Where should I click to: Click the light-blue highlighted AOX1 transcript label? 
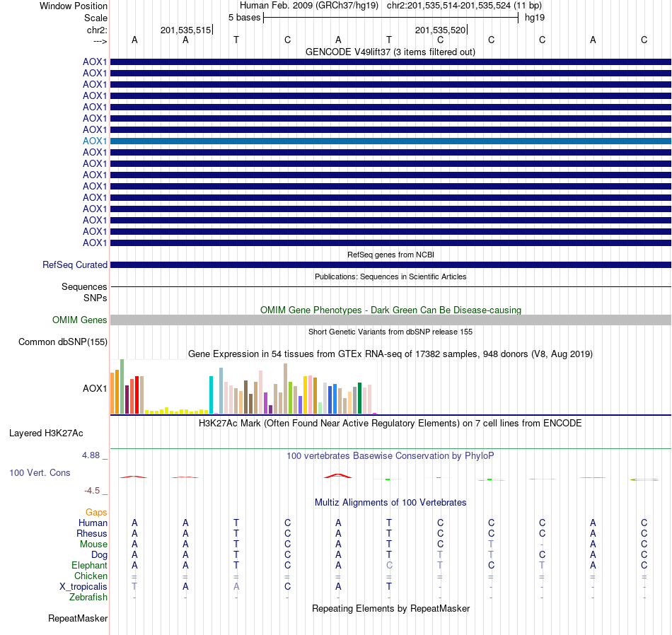pyautogui.click(x=95, y=141)
